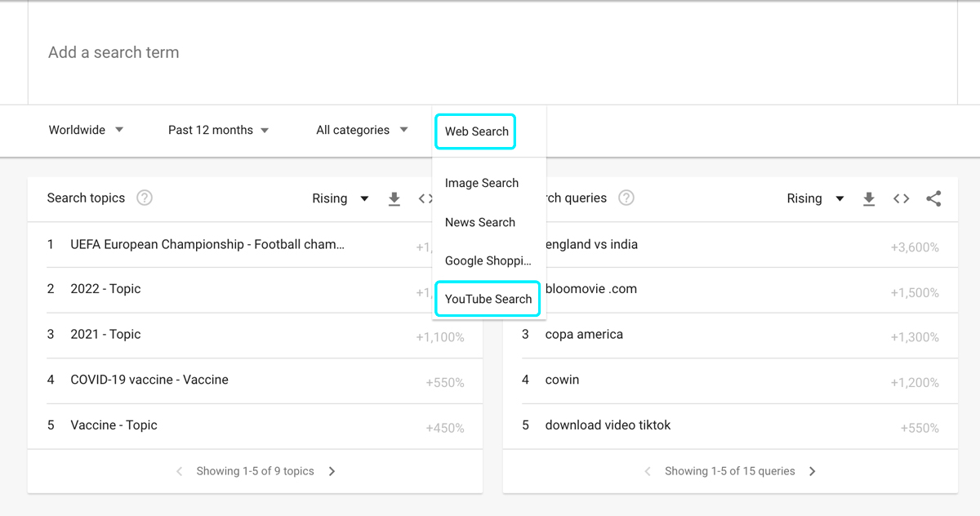Open the 2022 - Topic row
The width and height of the screenshot is (980, 516).
pyautogui.click(x=105, y=289)
